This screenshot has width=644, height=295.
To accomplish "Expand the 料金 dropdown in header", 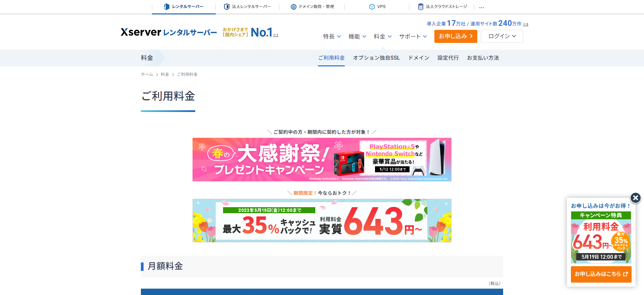I will 383,36.
